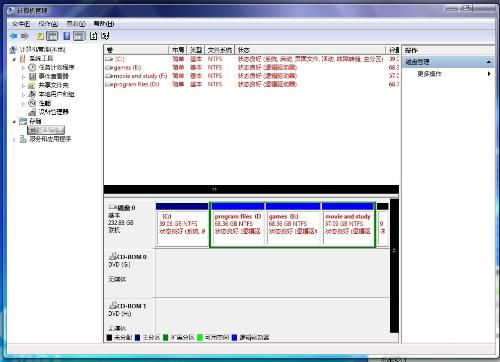Select the 共享文件夹 (Shared Folders) tree item
The height and width of the screenshot is (362, 500).
[x=53, y=85]
